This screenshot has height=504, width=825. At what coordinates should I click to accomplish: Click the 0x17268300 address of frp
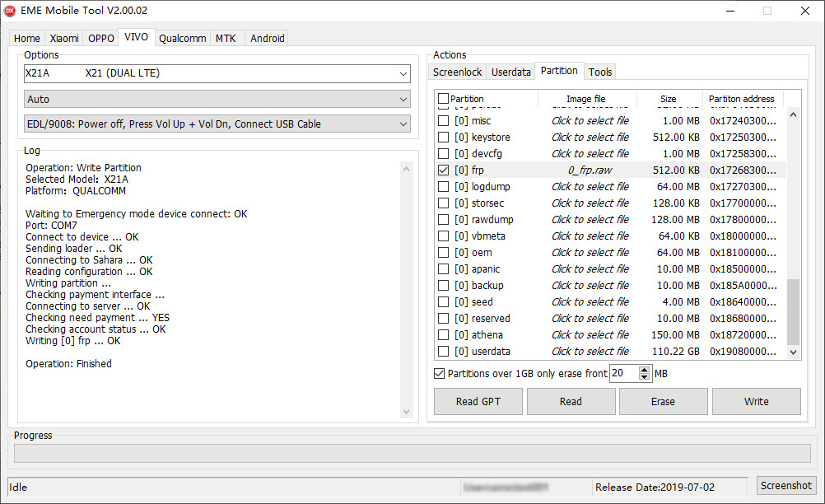coord(743,170)
